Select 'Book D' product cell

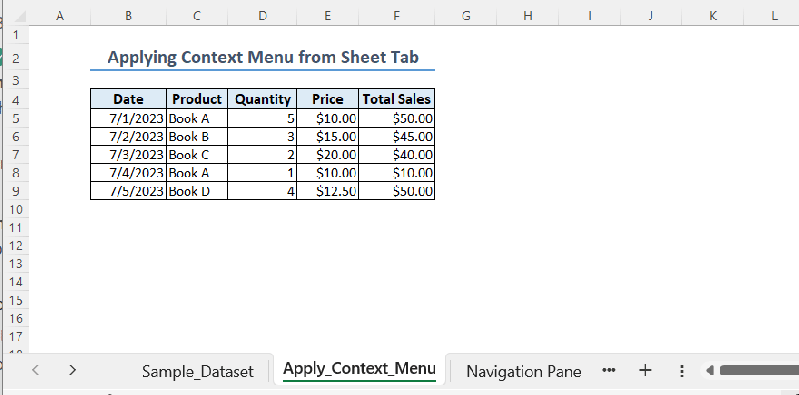[x=197, y=191]
